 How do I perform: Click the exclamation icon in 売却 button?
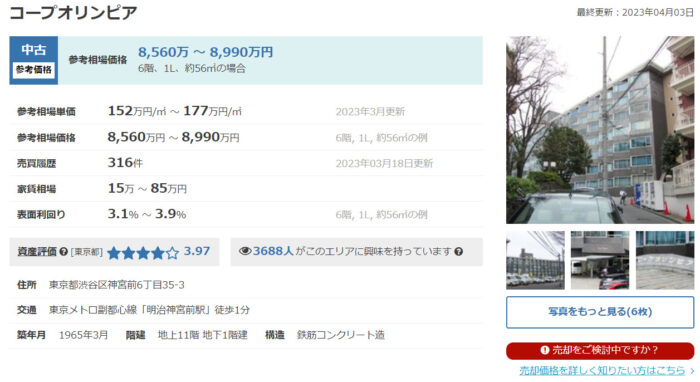545,350
